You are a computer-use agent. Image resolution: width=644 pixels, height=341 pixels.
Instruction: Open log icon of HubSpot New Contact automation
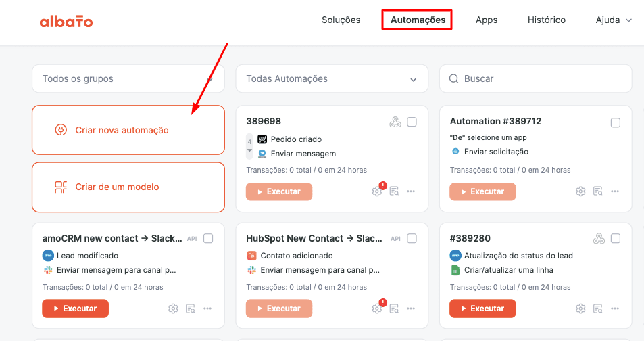click(x=394, y=309)
